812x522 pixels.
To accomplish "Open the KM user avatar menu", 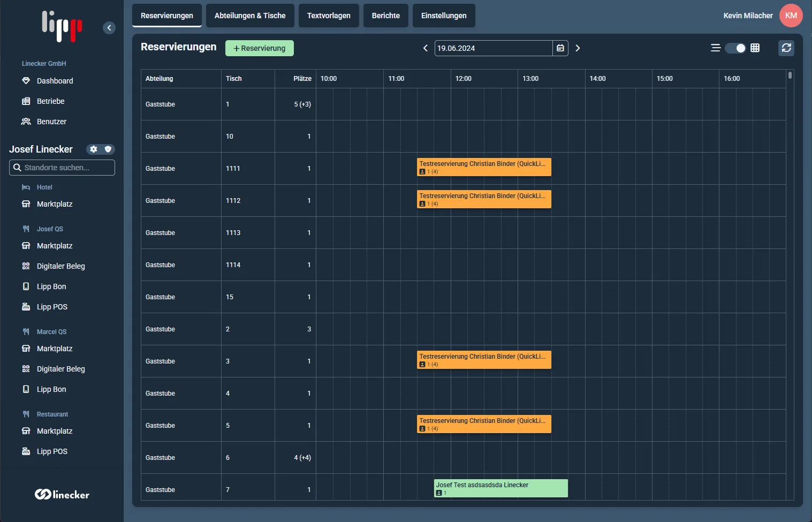I will (791, 16).
